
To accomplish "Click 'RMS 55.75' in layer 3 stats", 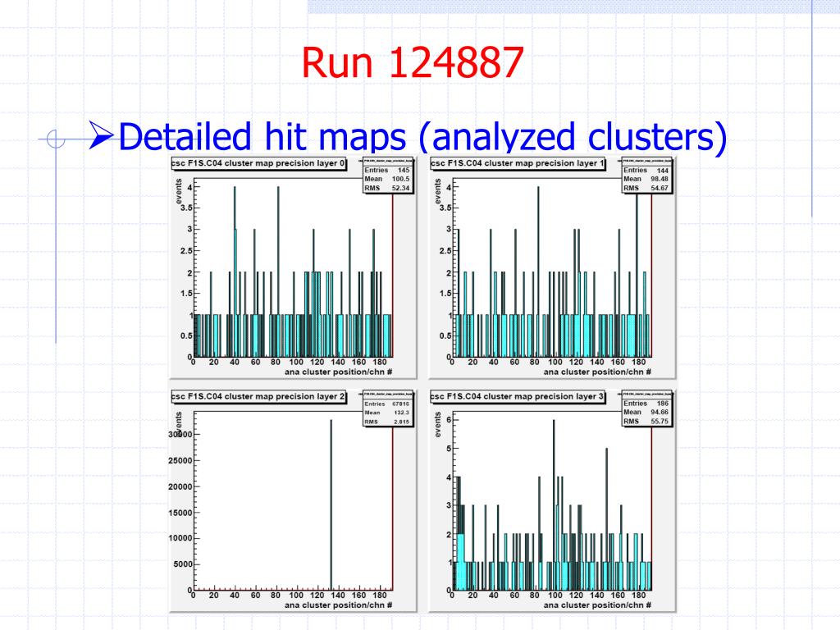I will 646,421.
